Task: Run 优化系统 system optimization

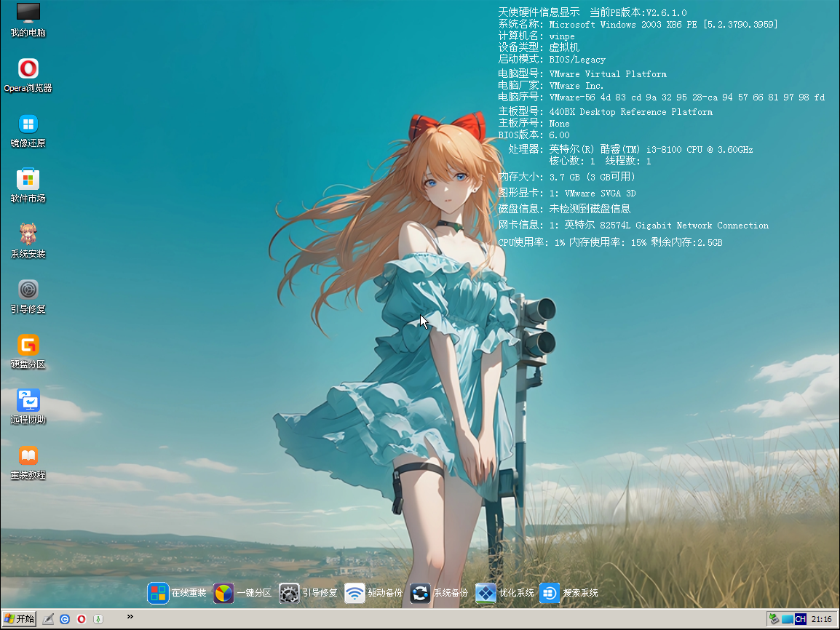Action: point(485,593)
